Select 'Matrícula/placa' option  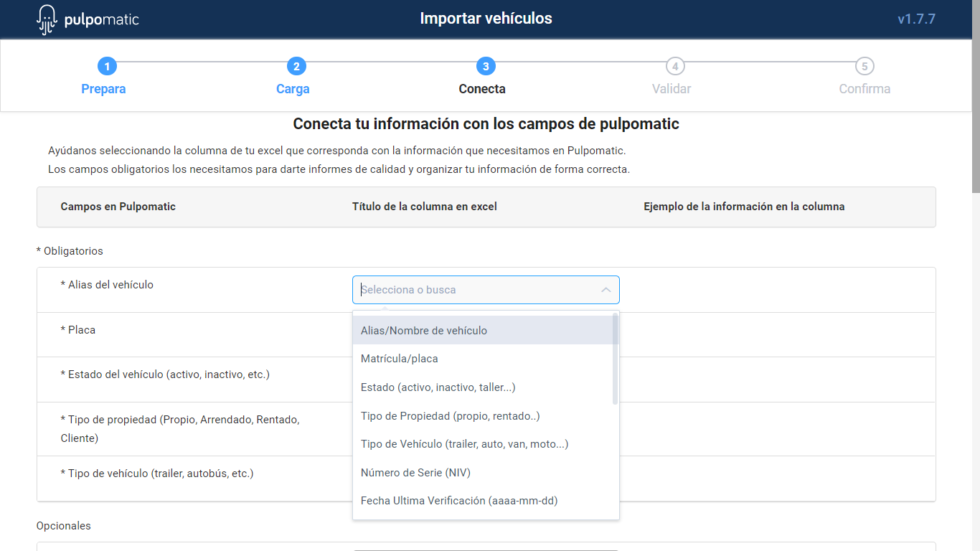[399, 359]
